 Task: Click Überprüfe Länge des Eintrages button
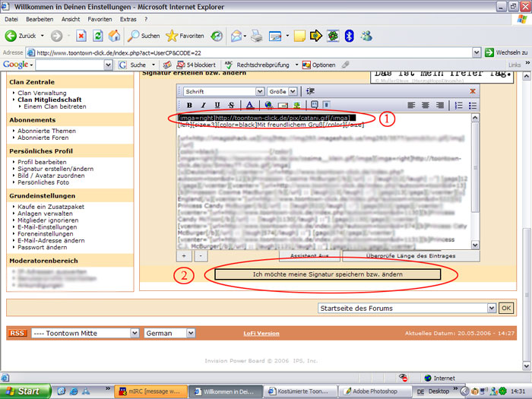pos(411,256)
